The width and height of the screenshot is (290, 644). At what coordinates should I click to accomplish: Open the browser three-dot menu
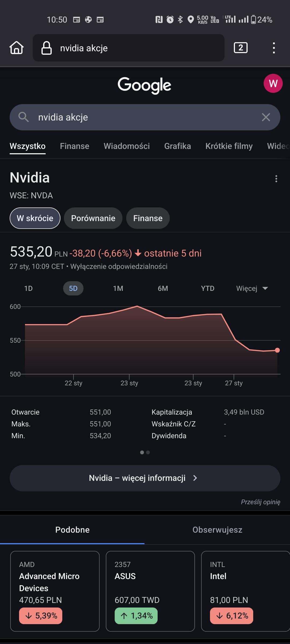pyautogui.click(x=274, y=48)
